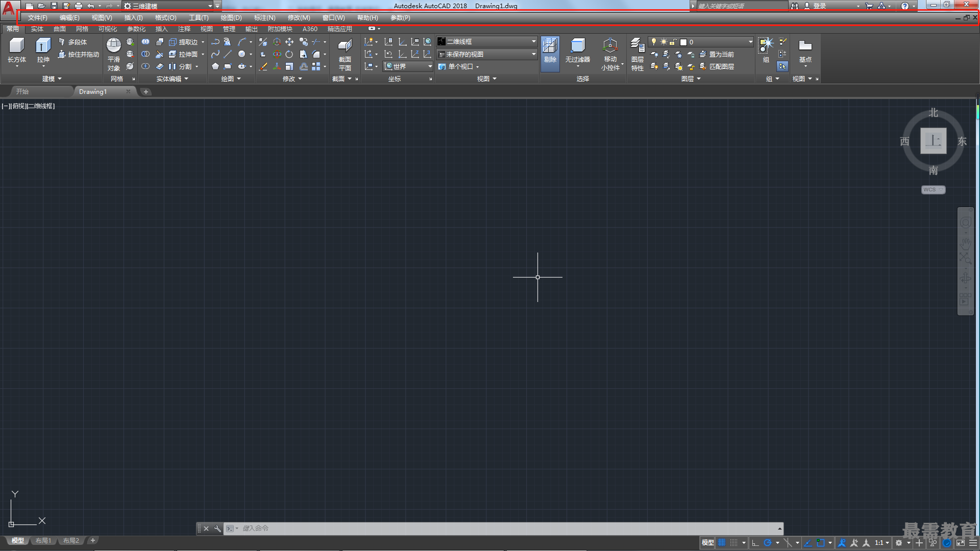Toggle ortho mode in status bar

click(755, 543)
